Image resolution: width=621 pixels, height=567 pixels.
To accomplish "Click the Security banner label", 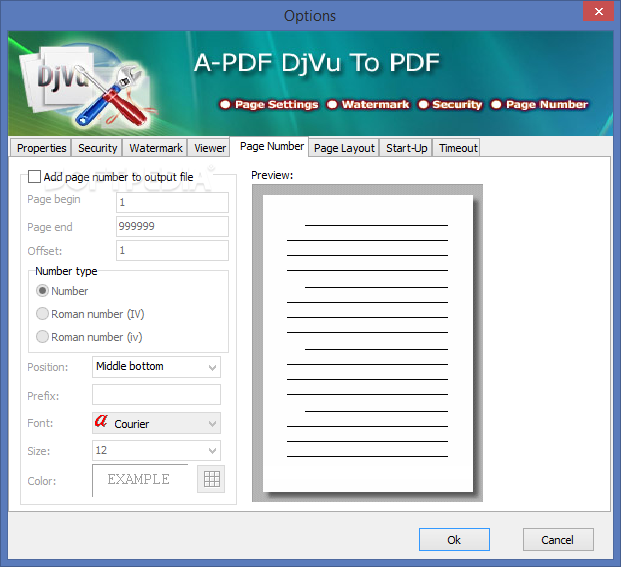I will (457, 105).
